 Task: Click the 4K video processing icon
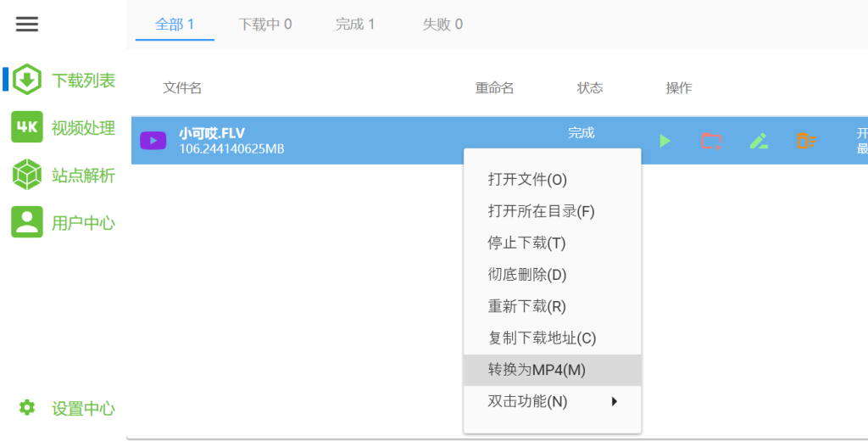coord(26,127)
